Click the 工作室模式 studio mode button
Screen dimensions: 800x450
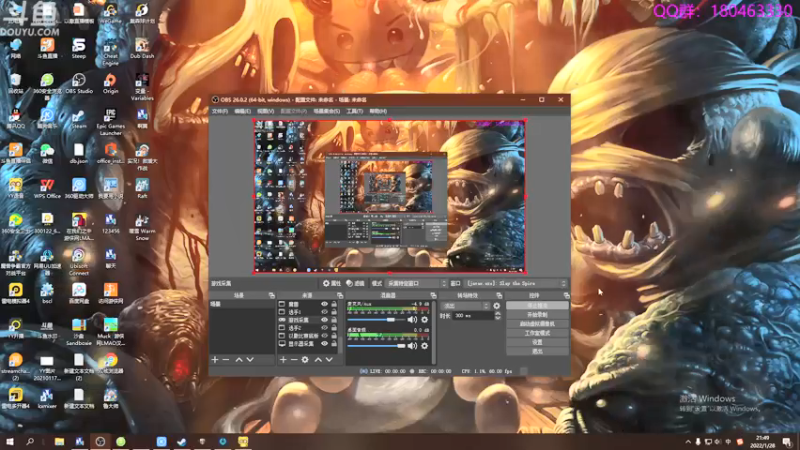pyautogui.click(x=537, y=333)
